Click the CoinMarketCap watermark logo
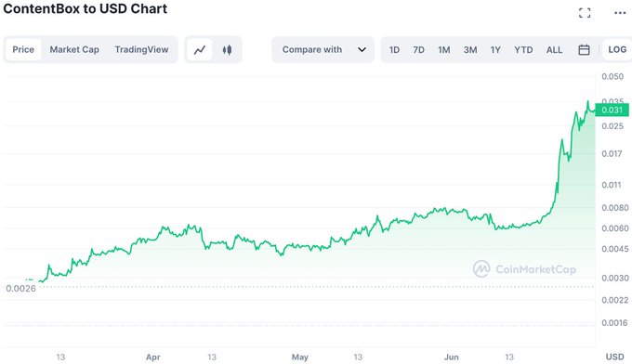632x364 pixels. [524, 269]
